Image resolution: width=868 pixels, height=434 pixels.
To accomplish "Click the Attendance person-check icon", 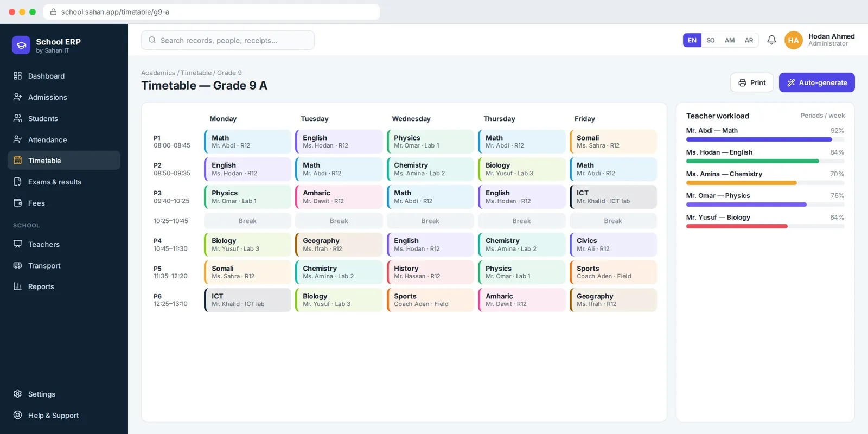I will click(x=18, y=139).
